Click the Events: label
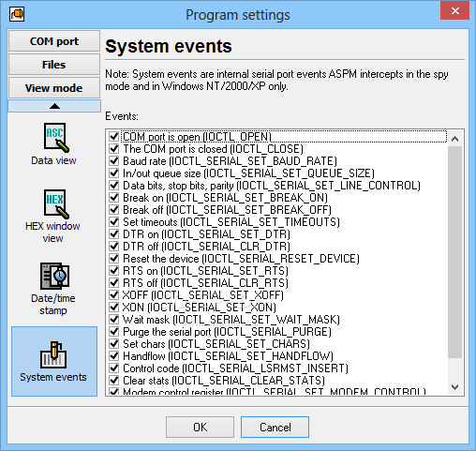 (122, 116)
